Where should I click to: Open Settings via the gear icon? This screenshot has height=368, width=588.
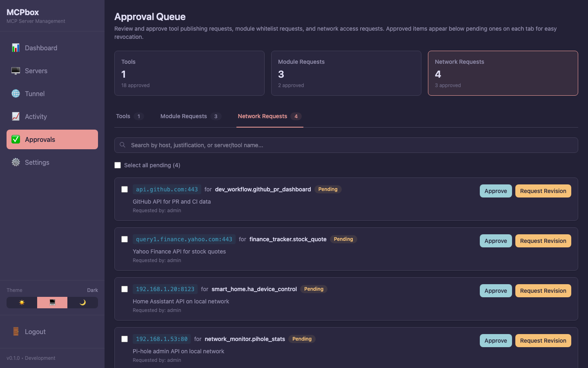point(16,162)
